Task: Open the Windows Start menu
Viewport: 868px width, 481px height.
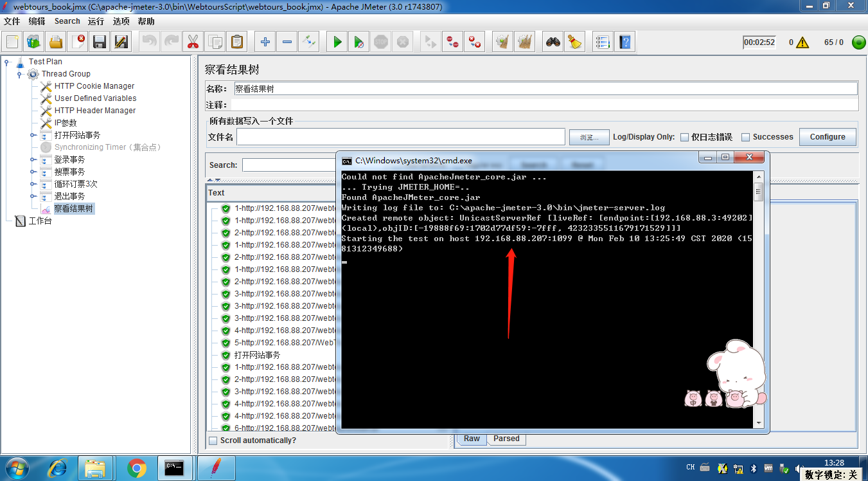Action: coord(15,468)
